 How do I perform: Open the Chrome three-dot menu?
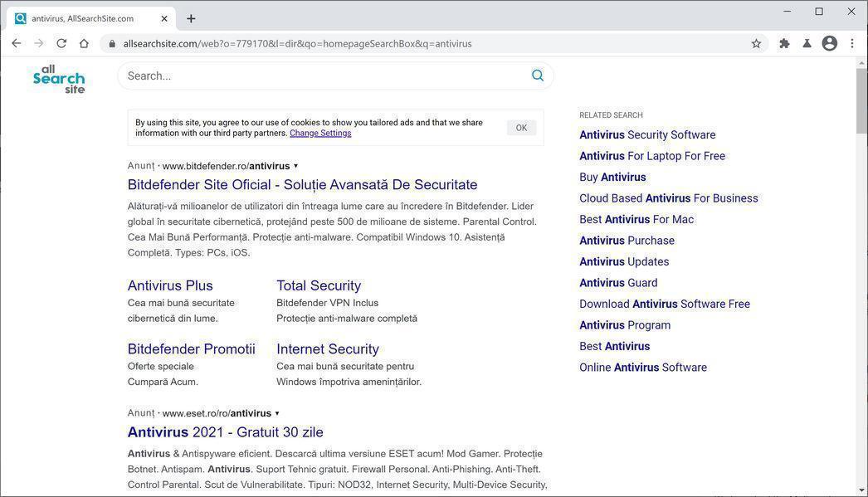[x=852, y=44]
